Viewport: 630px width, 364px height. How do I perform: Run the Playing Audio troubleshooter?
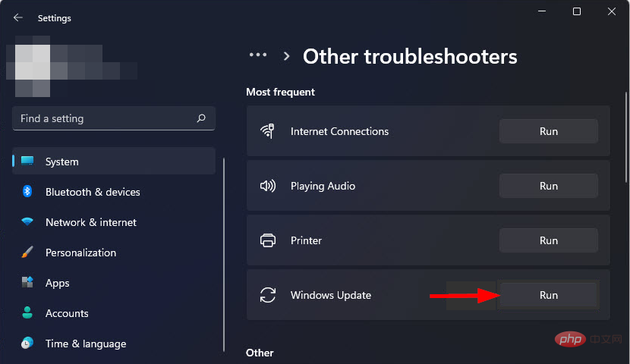point(548,186)
